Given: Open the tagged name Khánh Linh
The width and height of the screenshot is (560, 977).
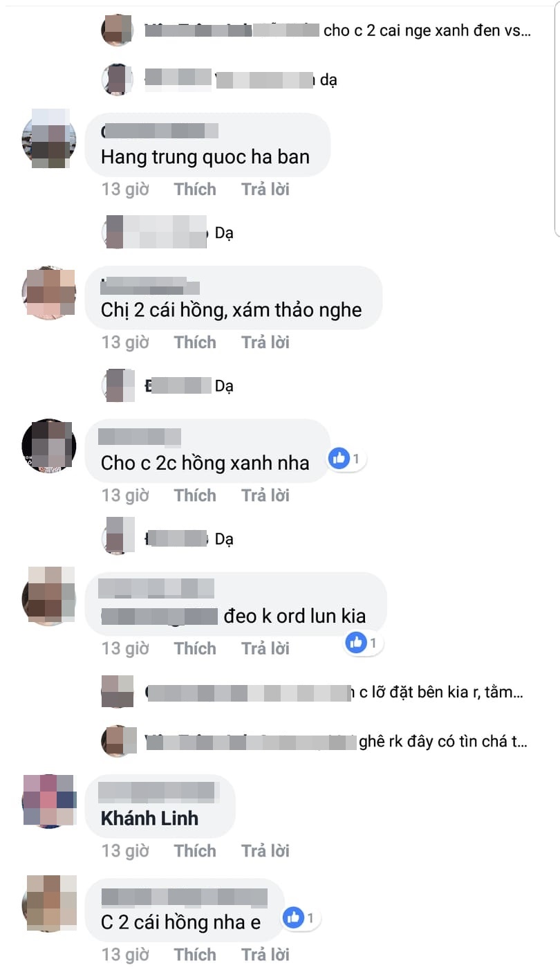Looking at the screenshot, I should (149, 818).
